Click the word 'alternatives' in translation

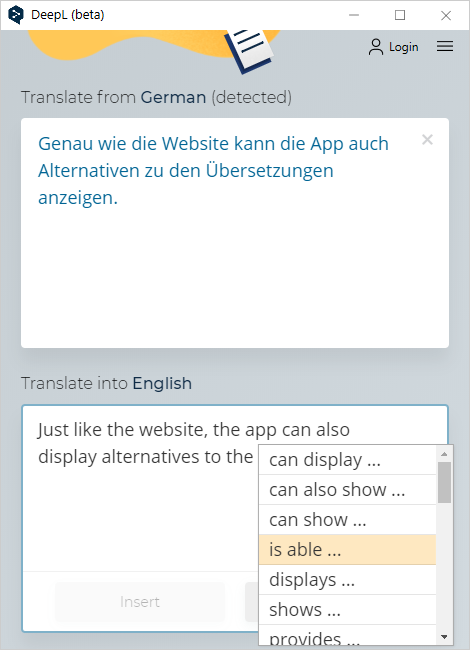(x=151, y=457)
